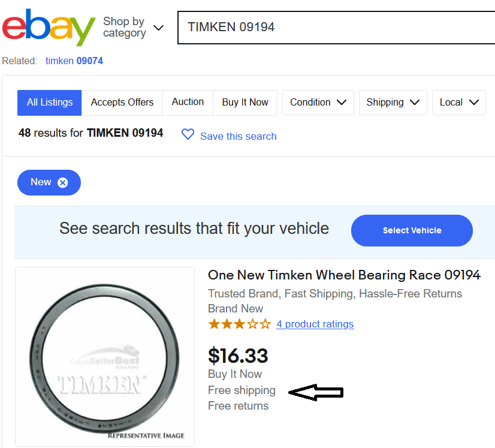Click the star rating icons

pos(239,324)
